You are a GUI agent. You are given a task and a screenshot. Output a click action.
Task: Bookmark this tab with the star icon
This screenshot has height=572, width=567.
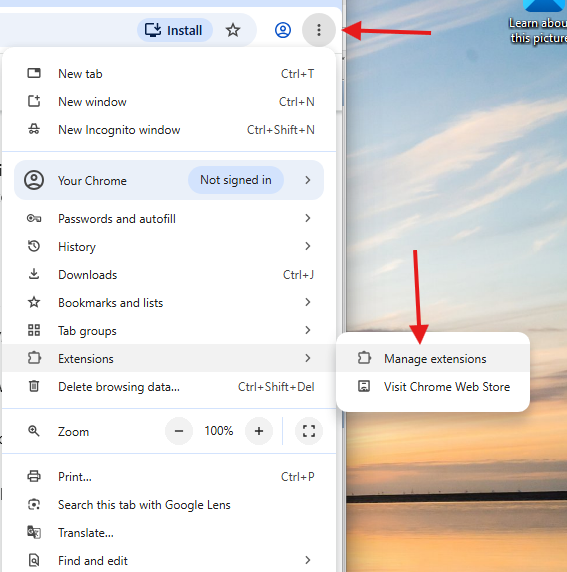point(233,30)
